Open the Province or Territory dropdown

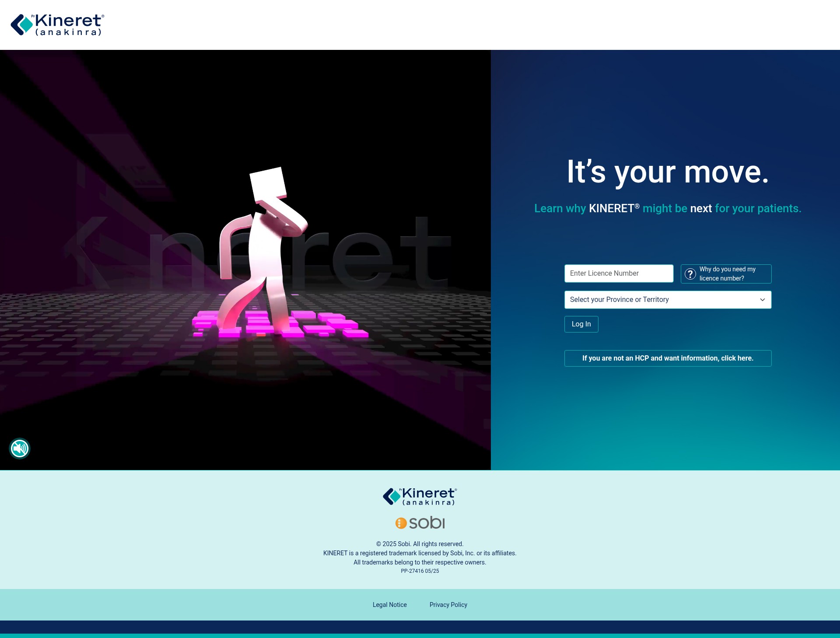tap(668, 300)
